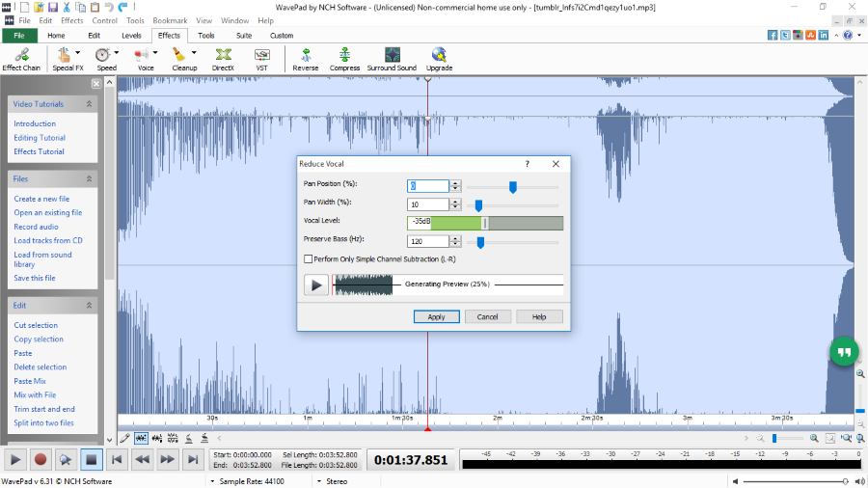Click the Pan Position slider handle

(x=513, y=187)
